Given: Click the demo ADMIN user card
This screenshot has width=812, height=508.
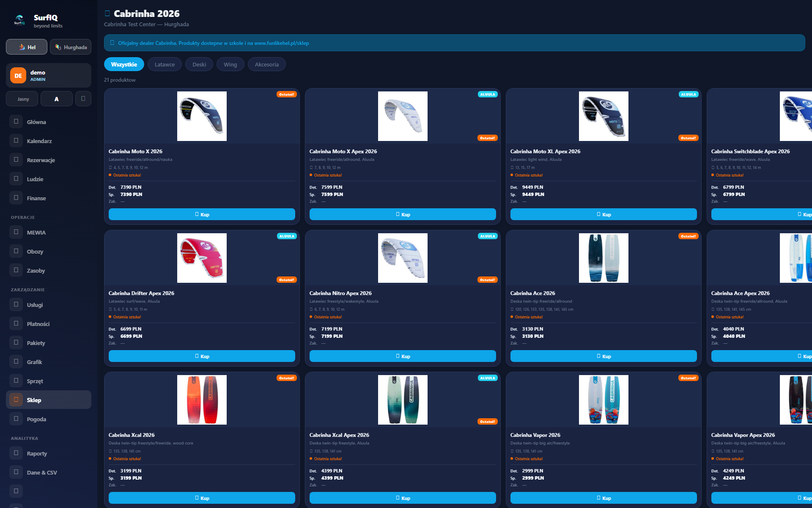Looking at the screenshot, I should [49, 75].
